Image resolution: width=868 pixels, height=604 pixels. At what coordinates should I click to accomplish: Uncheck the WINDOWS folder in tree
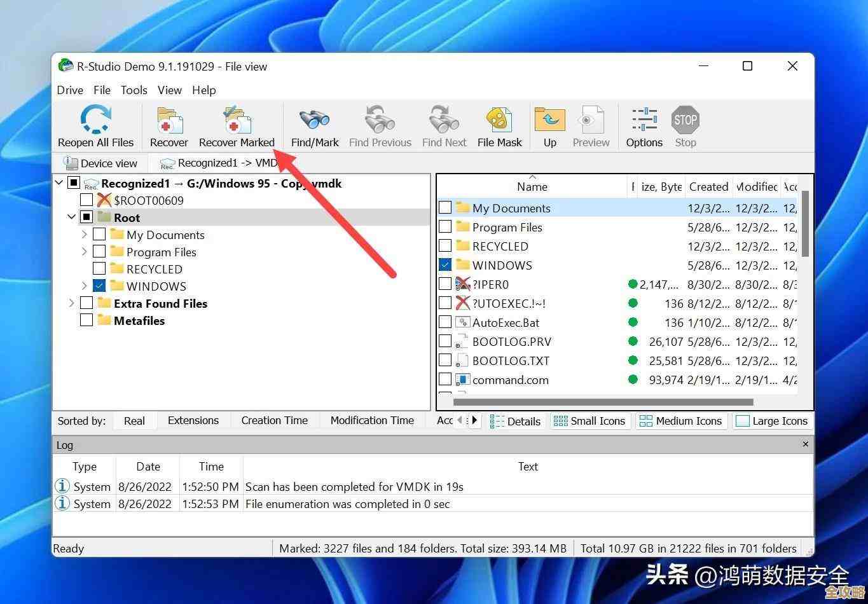(100, 286)
